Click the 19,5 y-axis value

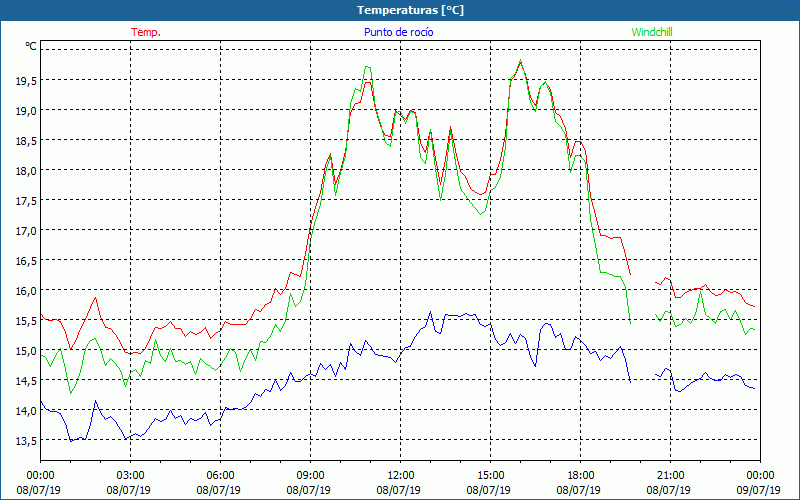pos(26,81)
